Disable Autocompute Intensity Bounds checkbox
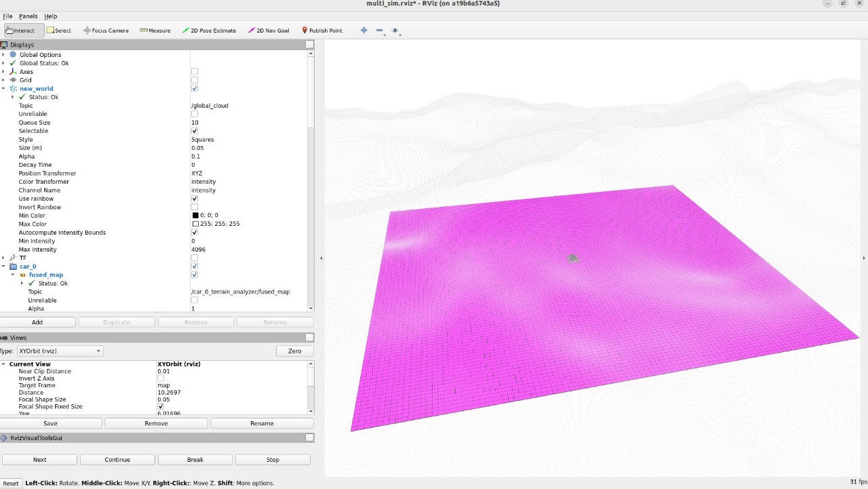Screen dimensions: 868x489 tap(195, 233)
